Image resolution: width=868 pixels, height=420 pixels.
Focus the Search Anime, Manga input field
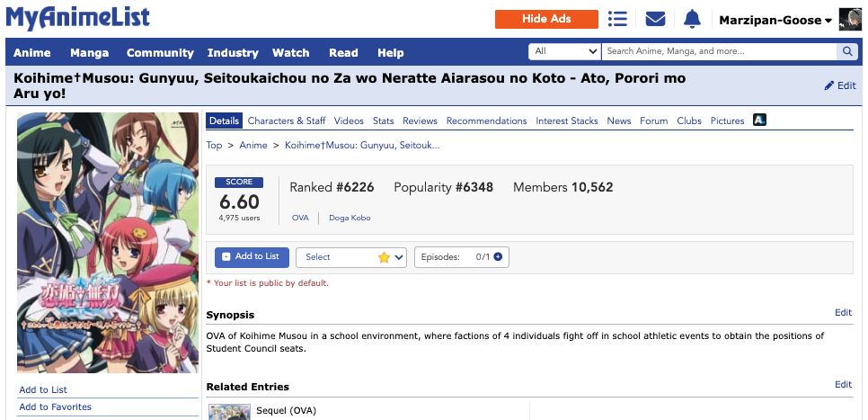pyautogui.click(x=718, y=52)
